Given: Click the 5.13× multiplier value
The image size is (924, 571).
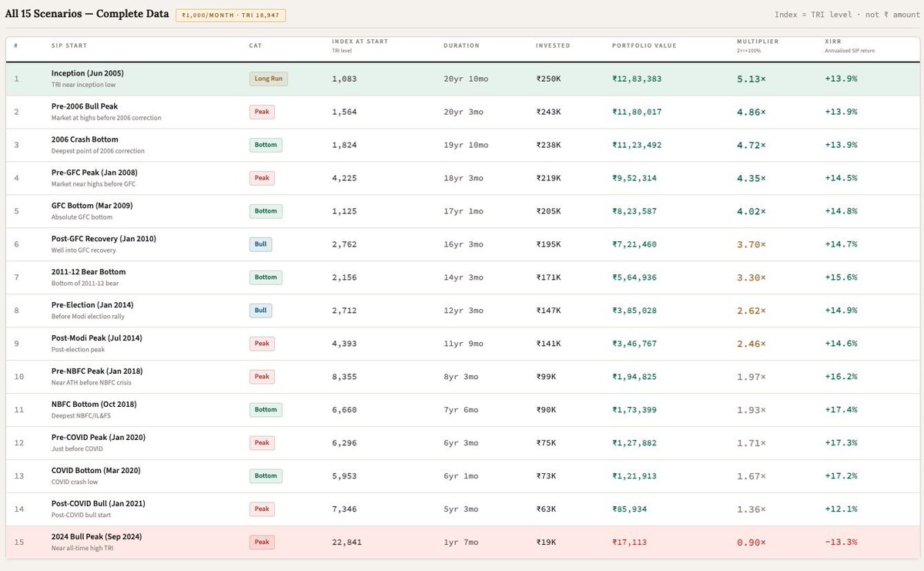Looking at the screenshot, I should 752,79.
